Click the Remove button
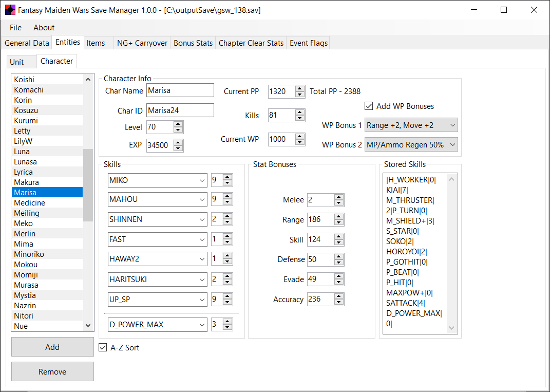The image size is (550, 392). [52, 371]
